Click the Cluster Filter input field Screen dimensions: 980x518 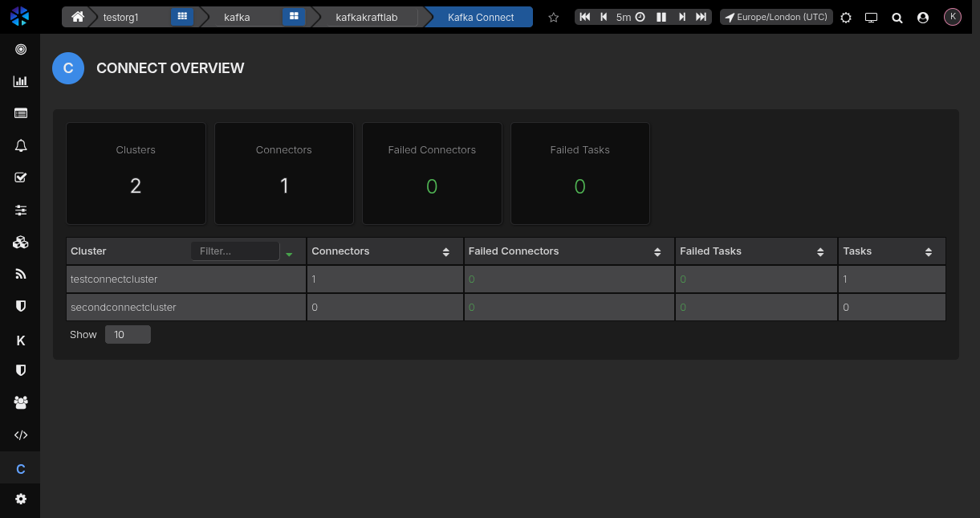tap(234, 251)
